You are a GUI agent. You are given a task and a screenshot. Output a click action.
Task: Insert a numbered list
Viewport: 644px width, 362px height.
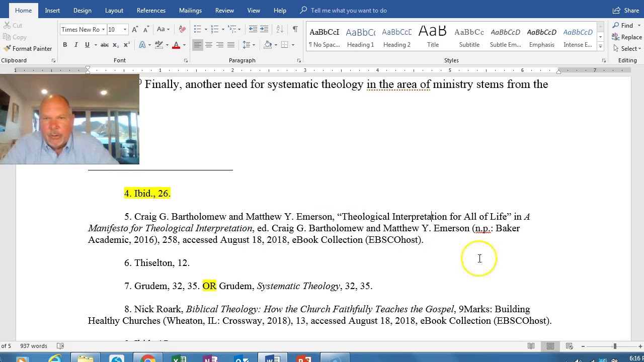tap(215, 29)
